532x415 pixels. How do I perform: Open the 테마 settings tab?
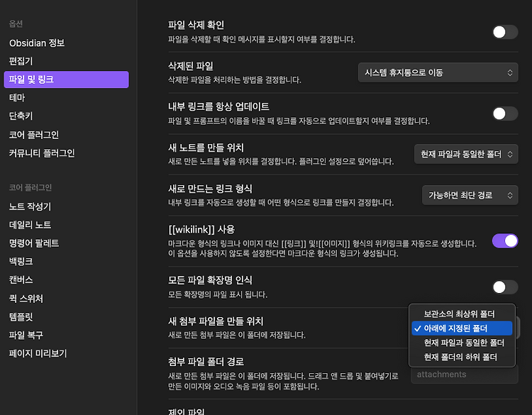[17, 98]
